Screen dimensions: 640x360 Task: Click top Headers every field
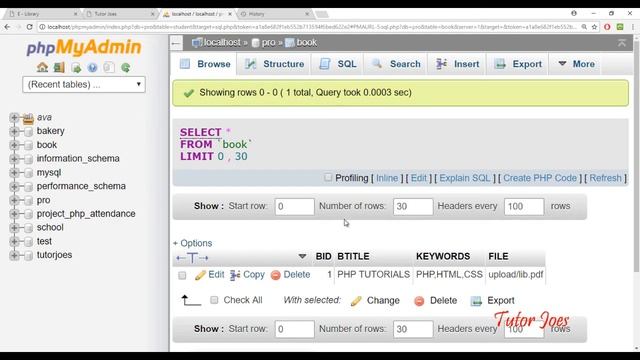click(524, 207)
